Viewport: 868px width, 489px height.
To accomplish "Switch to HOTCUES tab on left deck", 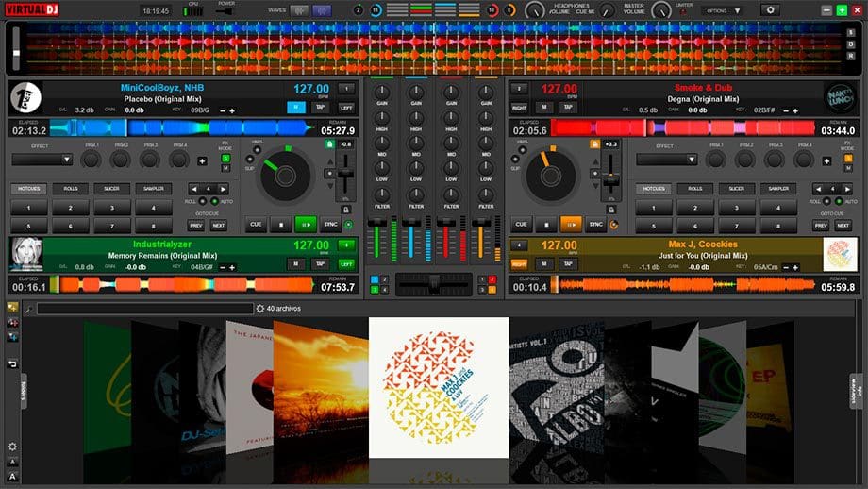I will click(x=29, y=189).
